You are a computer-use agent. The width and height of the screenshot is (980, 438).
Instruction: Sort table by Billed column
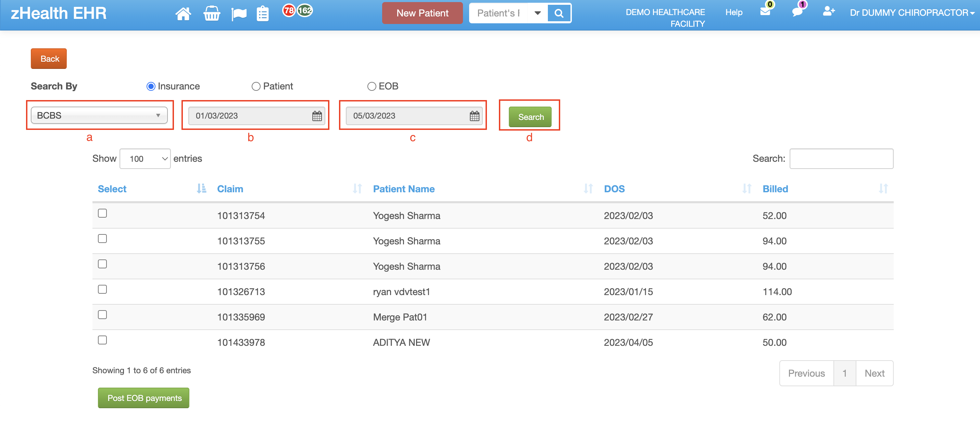(x=883, y=188)
